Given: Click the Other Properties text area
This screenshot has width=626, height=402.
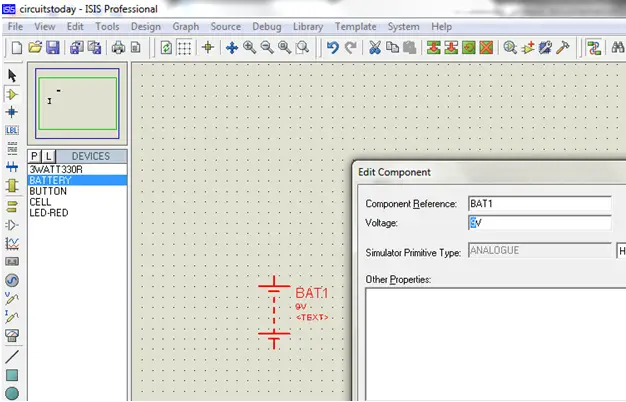Looking at the screenshot, I should coord(495,344).
